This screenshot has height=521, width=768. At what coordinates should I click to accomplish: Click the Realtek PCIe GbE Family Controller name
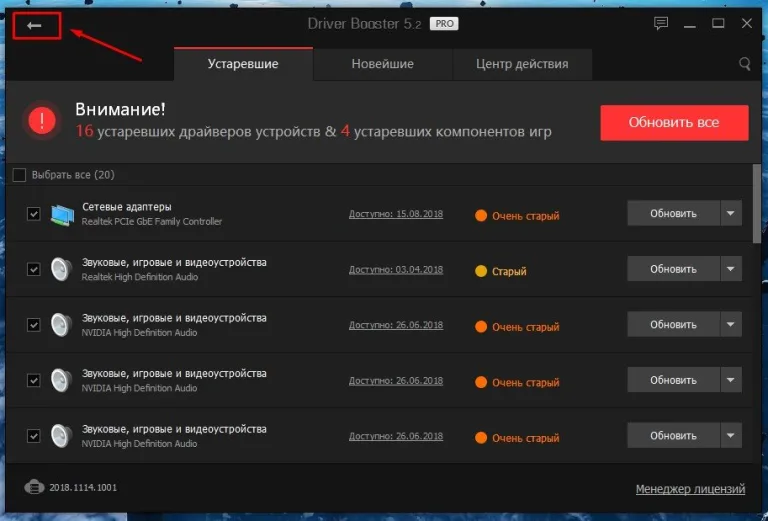(x=152, y=221)
